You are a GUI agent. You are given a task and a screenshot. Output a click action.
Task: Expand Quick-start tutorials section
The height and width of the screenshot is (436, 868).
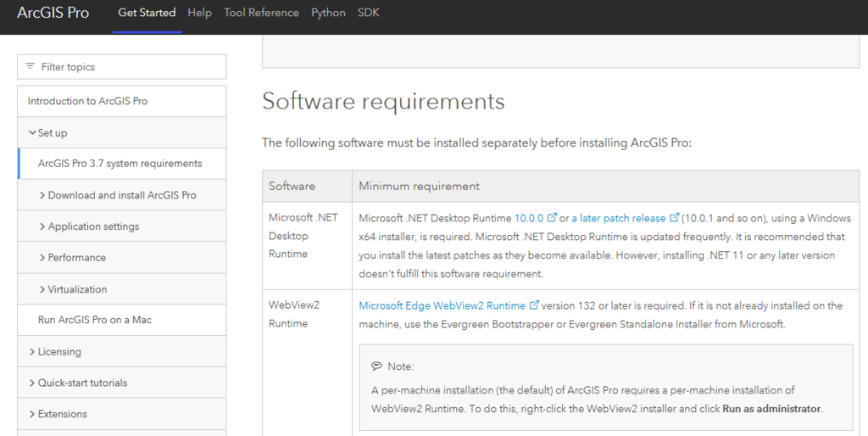click(32, 383)
